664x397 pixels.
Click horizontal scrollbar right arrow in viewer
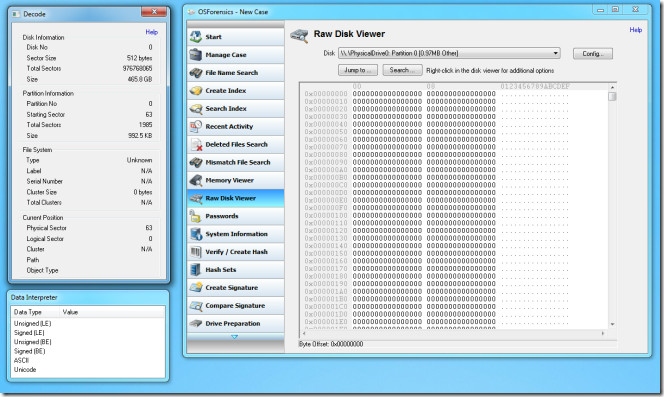point(603,333)
